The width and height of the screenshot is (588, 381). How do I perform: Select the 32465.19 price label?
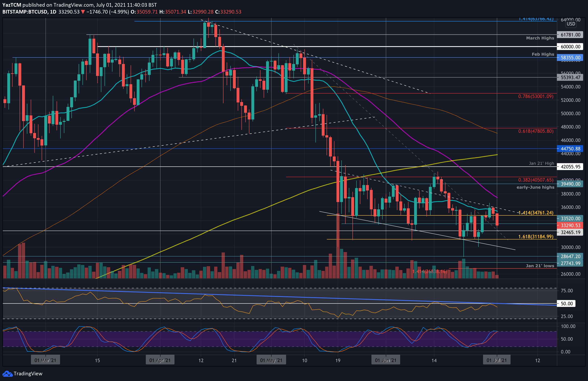click(x=570, y=232)
